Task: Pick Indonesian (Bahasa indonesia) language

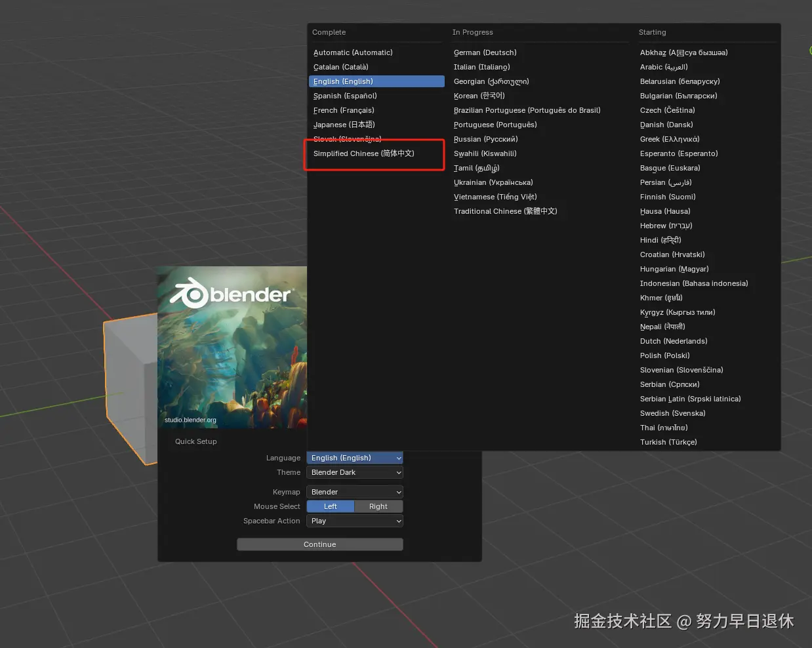Action: point(707,283)
